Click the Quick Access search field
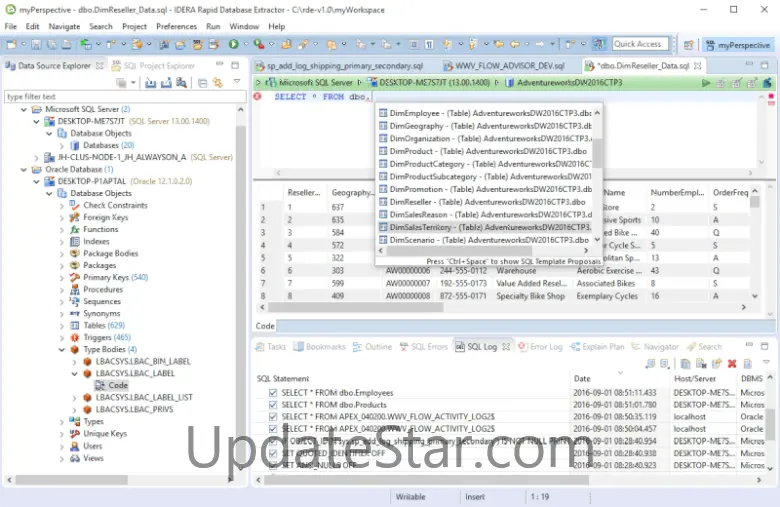Viewport: 780px width, 507px height. [x=641, y=44]
